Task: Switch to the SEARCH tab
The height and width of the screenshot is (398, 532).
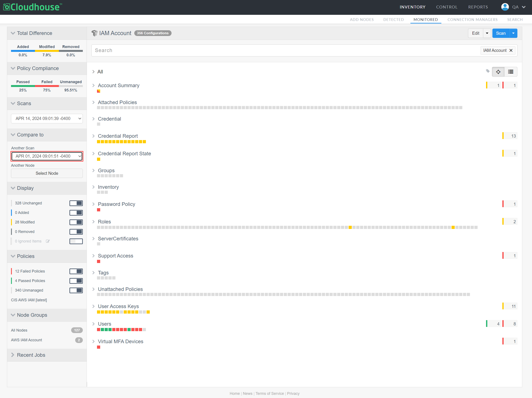Action: pos(515,19)
